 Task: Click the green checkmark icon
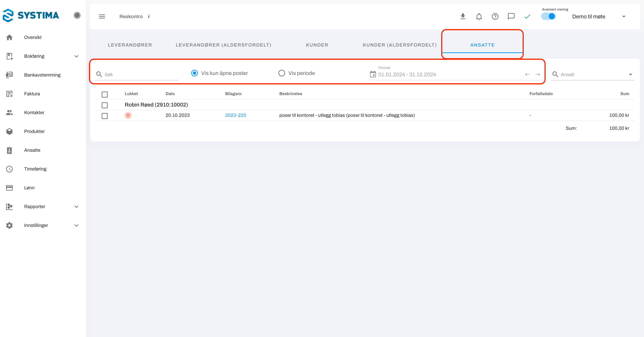coord(527,17)
